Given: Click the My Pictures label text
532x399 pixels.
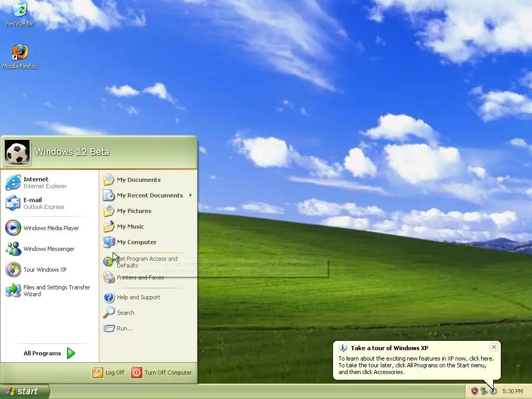Looking at the screenshot, I should tap(134, 211).
